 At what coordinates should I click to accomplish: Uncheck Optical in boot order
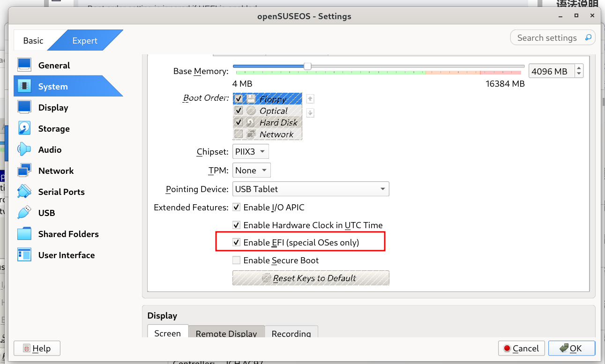pyautogui.click(x=239, y=111)
